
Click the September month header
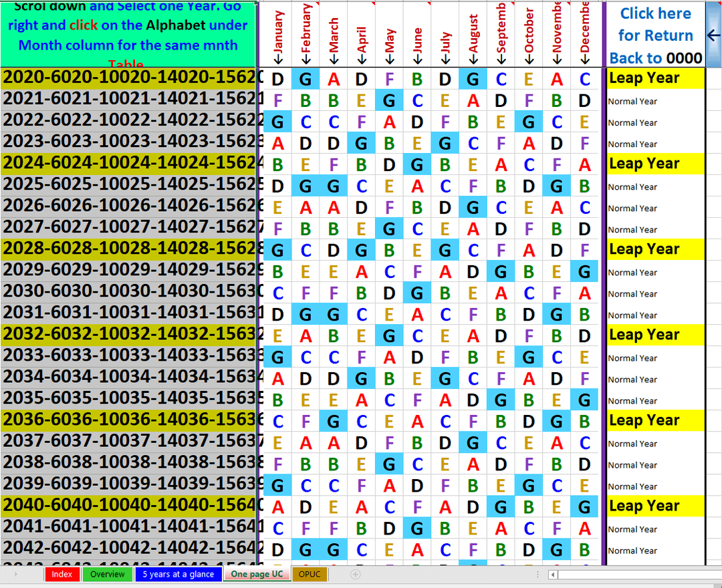pos(501,35)
